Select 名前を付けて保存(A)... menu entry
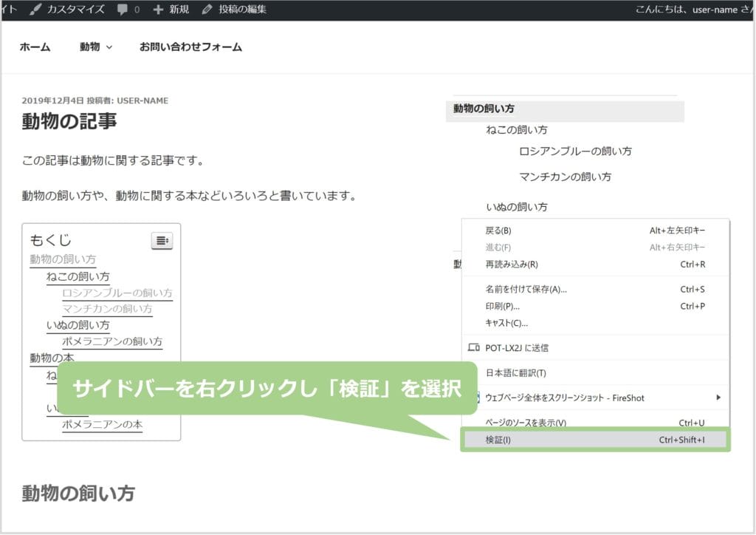Image resolution: width=756 pixels, height=535 pixels. (526, 289)
